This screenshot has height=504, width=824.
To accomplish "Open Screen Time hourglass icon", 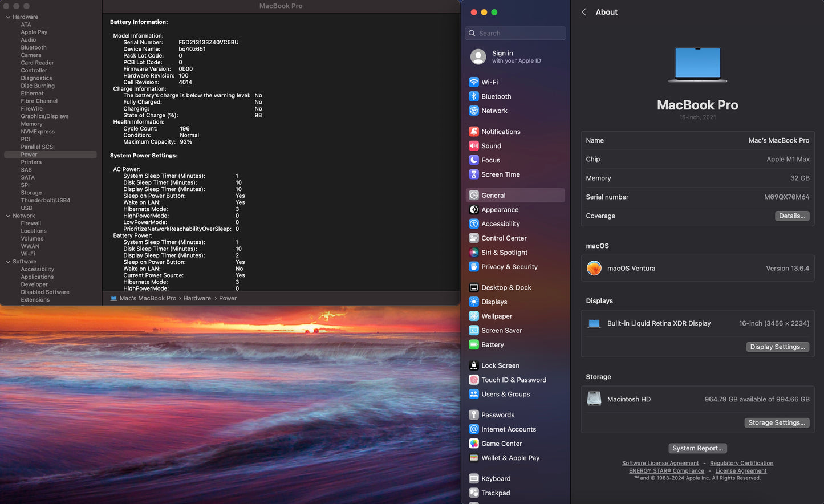I will tap(473, 174).
